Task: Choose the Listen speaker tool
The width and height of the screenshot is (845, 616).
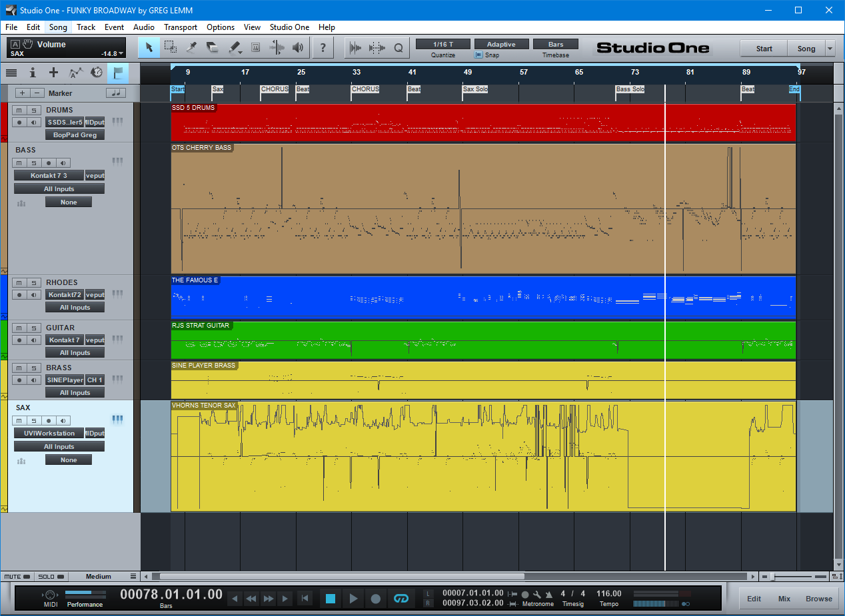Action: tap(298, 47)
